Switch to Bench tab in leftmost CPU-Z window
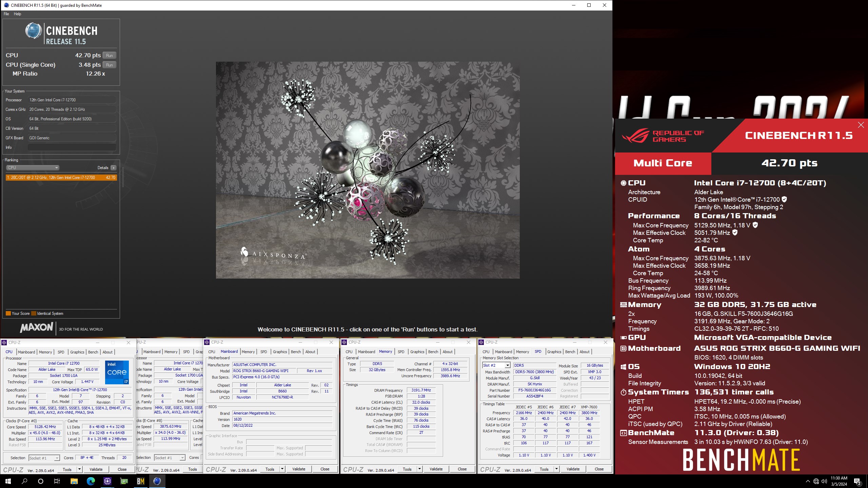This screenshot has height=488, width=868. coord(93,352)
